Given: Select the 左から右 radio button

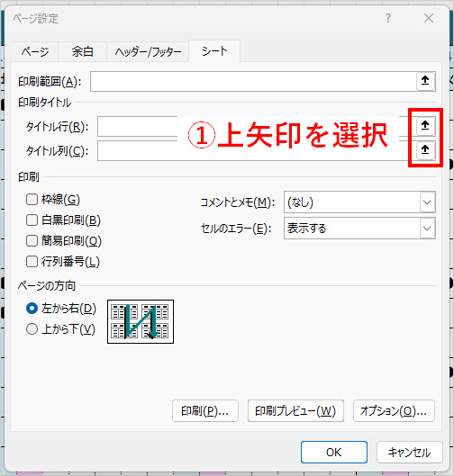Looking at the screenshot, I should [32, 309].
